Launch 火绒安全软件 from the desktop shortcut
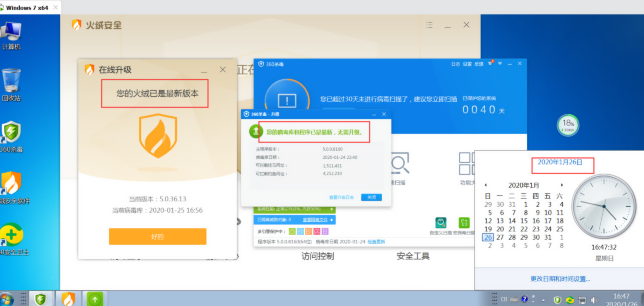Viewport: 644px width, 306px height. point(12,188)
